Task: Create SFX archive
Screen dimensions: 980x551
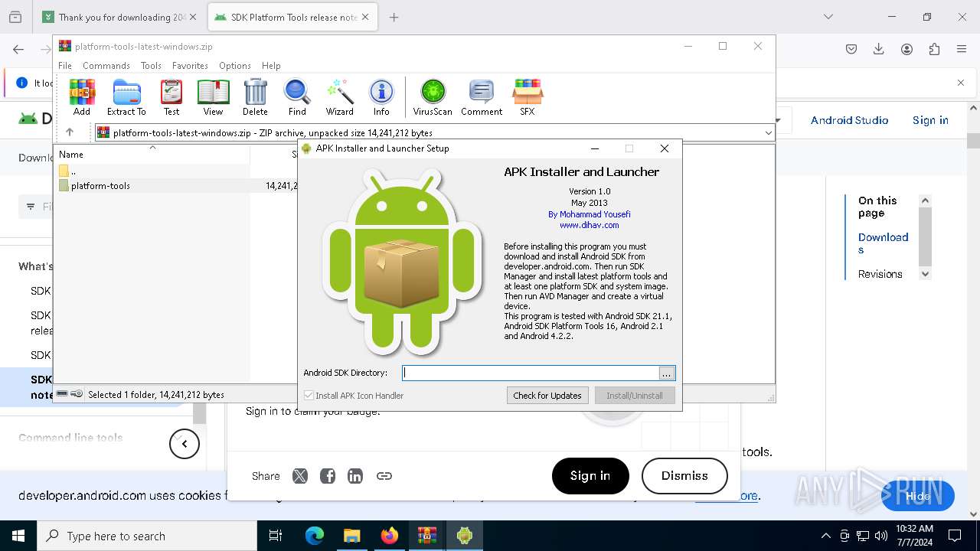Action: point(528,97)
